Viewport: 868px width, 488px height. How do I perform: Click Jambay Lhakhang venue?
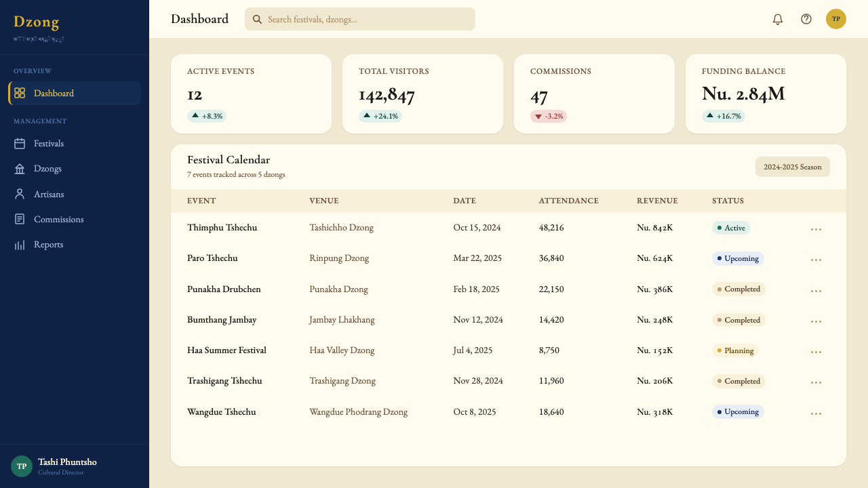342,320
